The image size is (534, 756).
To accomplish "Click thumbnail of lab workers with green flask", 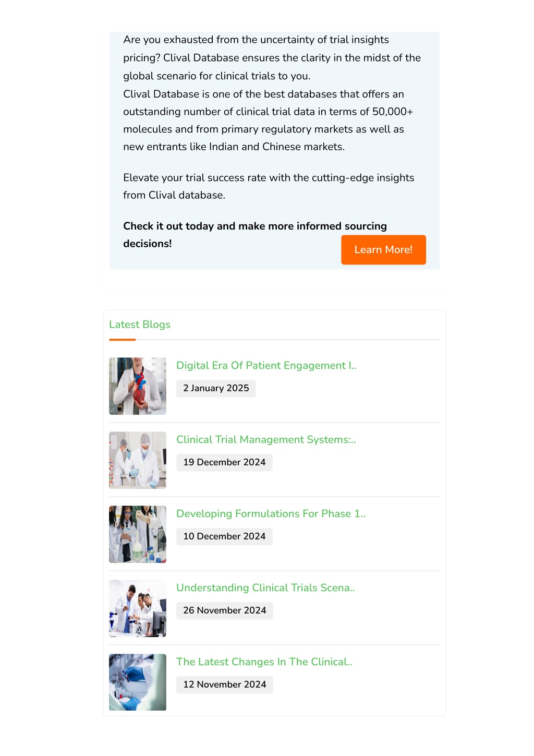I will click(x=138, y=534).
